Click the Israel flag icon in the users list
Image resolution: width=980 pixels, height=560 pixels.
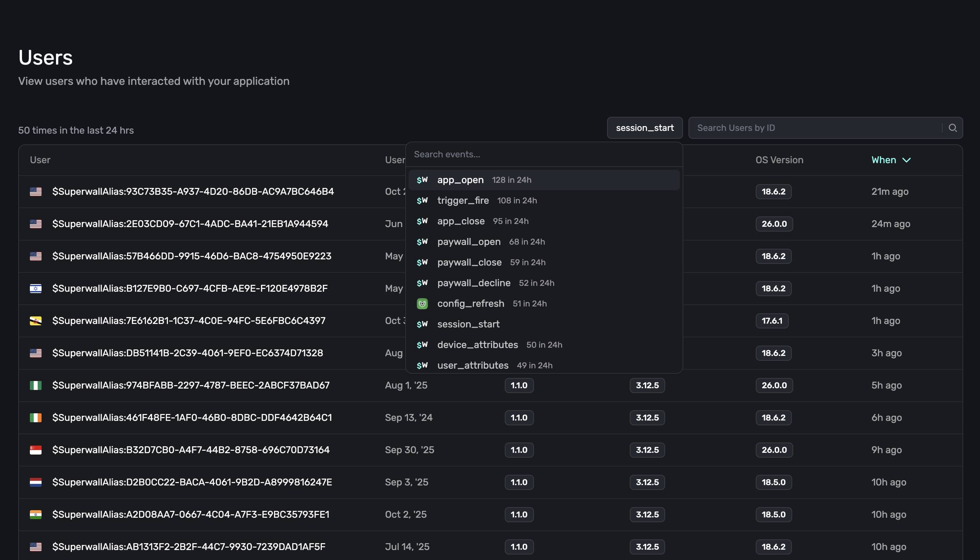[x=36, y=289]
